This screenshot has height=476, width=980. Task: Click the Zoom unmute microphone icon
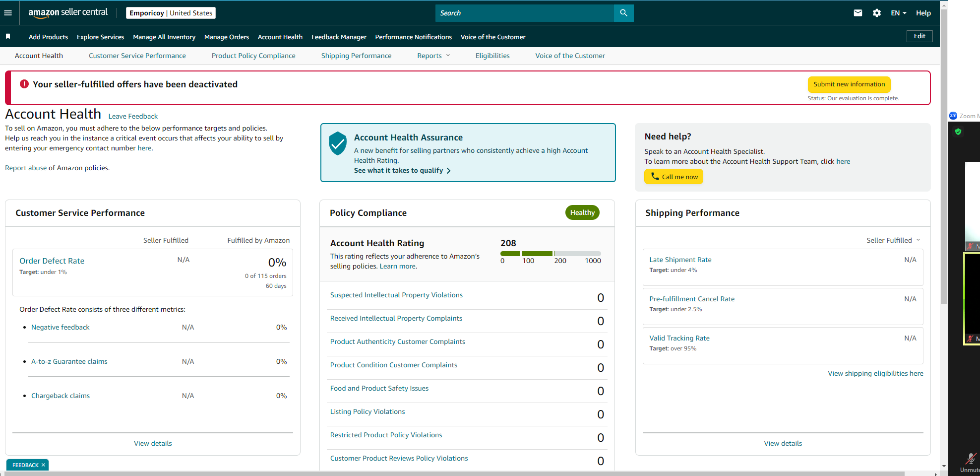pos(970,459)
